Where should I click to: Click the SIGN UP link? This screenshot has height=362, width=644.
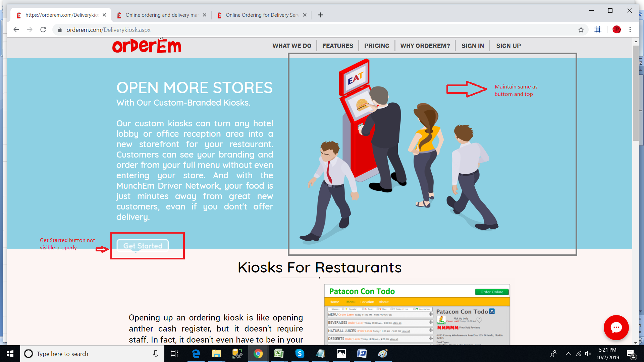pyautogui.click(x=508, y=46)
